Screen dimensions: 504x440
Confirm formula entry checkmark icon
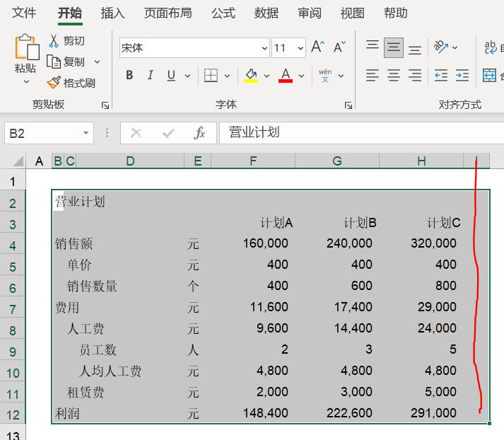(168, 133)
